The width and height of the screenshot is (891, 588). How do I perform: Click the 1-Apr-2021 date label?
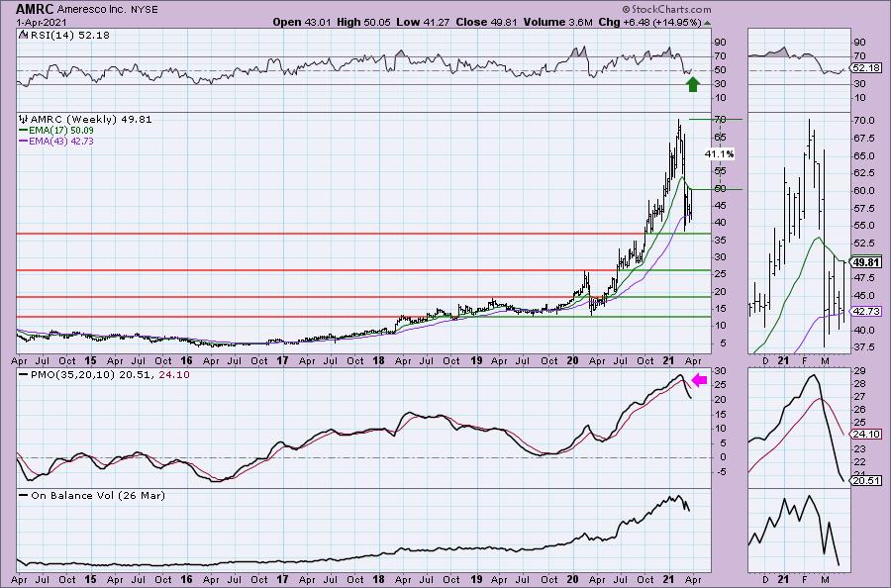pos(41,22)
